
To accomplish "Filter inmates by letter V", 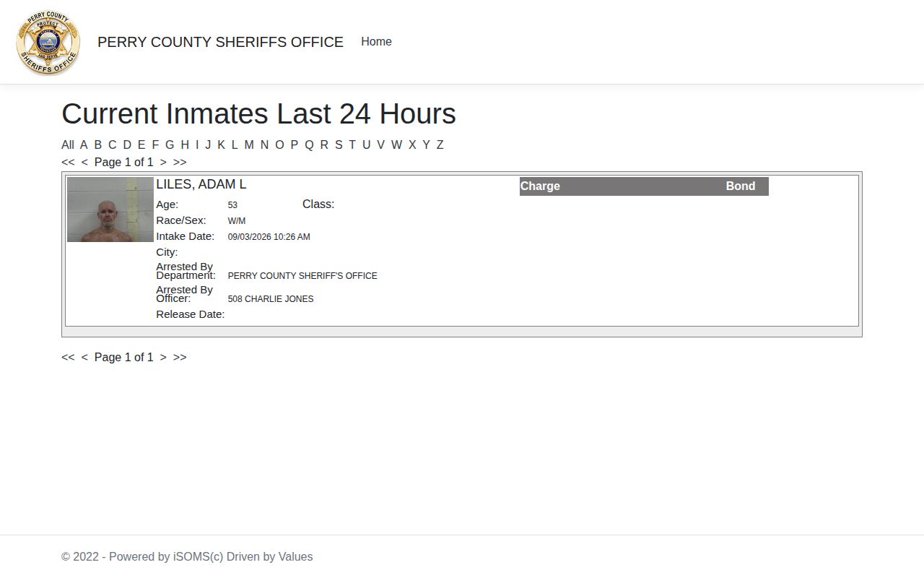I will click(380, 144).
